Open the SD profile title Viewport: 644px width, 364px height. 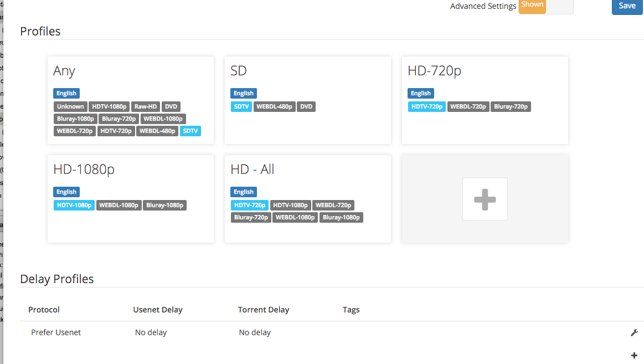pos(239,71)
